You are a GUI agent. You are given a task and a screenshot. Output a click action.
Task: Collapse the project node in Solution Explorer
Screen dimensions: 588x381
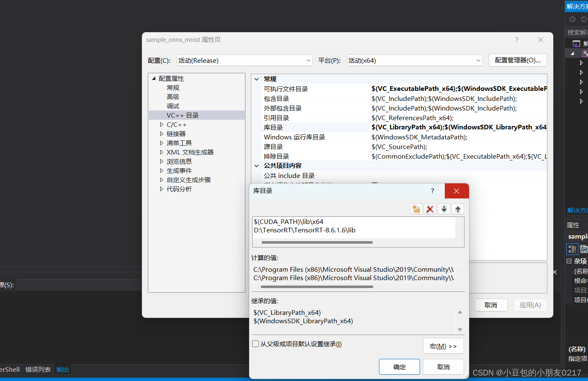[x=573, y=53]
